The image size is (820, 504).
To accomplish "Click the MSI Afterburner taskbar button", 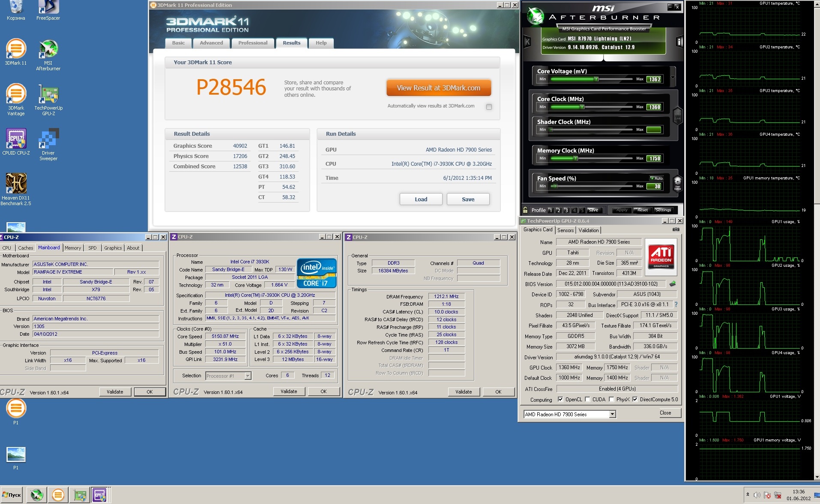I will tap(37, 495).
